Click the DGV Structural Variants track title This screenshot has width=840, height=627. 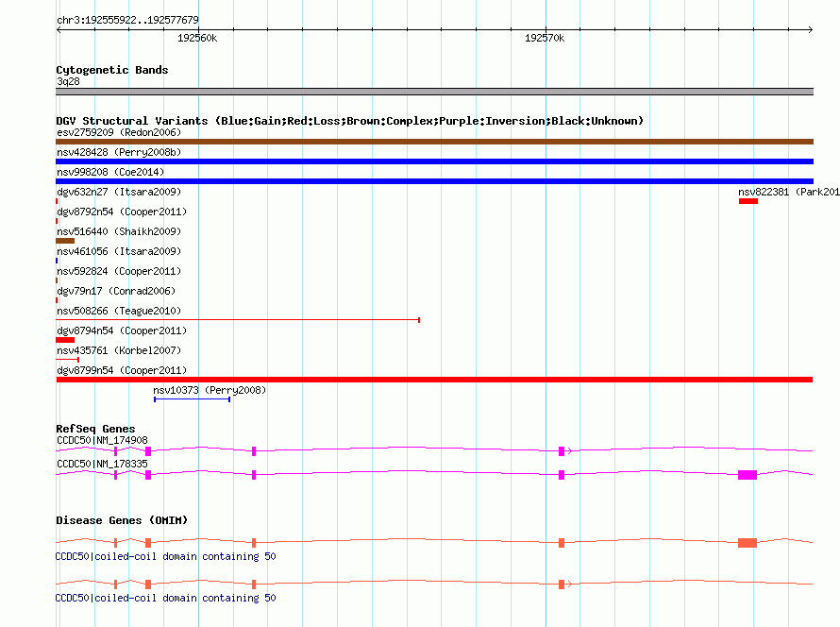pyautogui.click(x=350, y=121)
